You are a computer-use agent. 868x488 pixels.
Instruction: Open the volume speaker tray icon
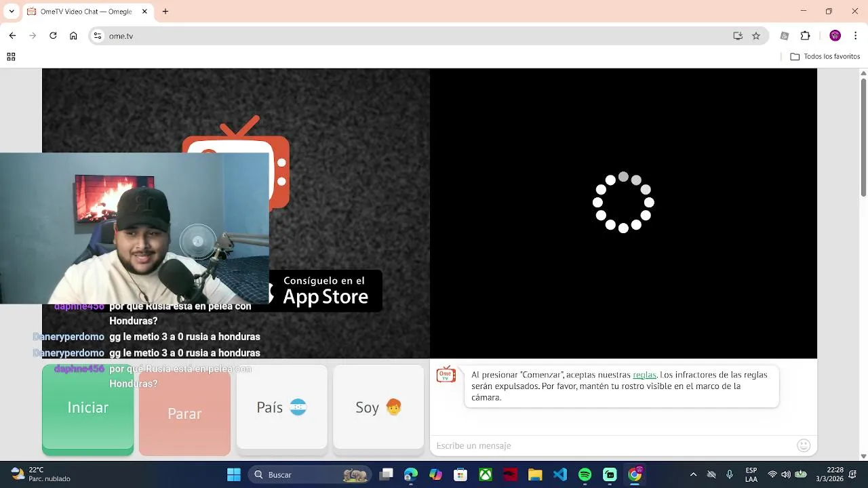point(786,474)
